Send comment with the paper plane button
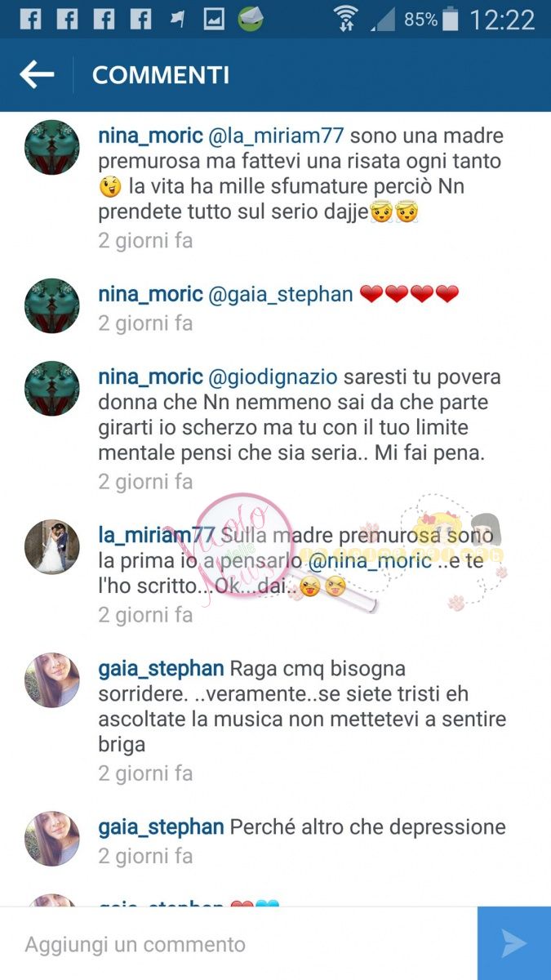This screenshot has height=980, width=551. (514, 943)
